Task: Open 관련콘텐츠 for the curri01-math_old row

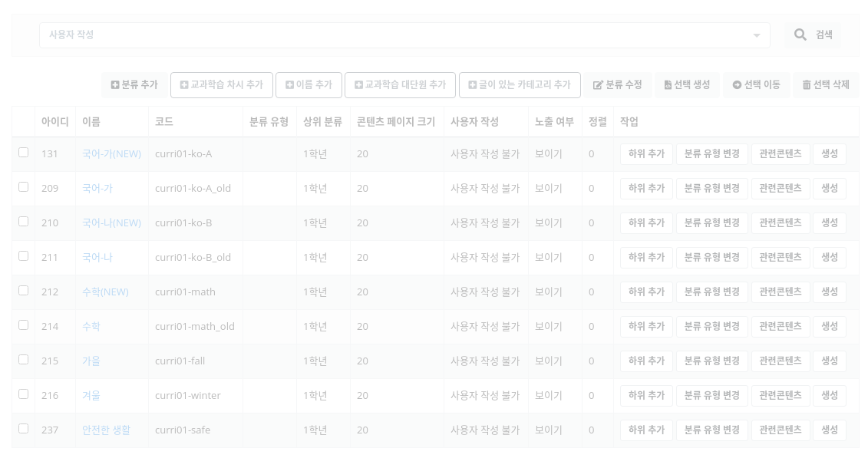Action: 780,327
